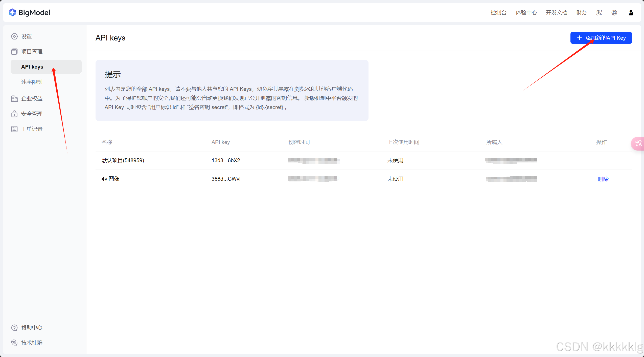This screenshot has width=644, height=357.
Task: Click the 技术社群 community icon
Action: [14, 342]
